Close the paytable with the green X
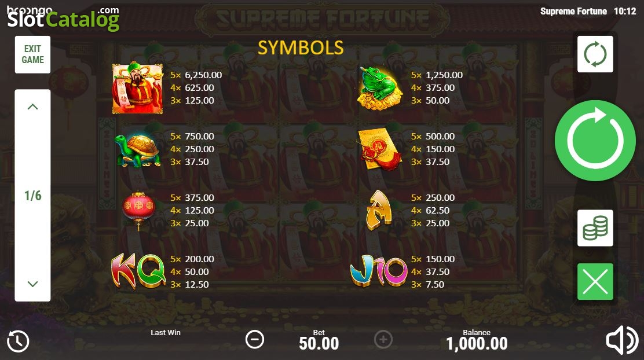This screenshot has height=360, width=644. click(595, 282)
